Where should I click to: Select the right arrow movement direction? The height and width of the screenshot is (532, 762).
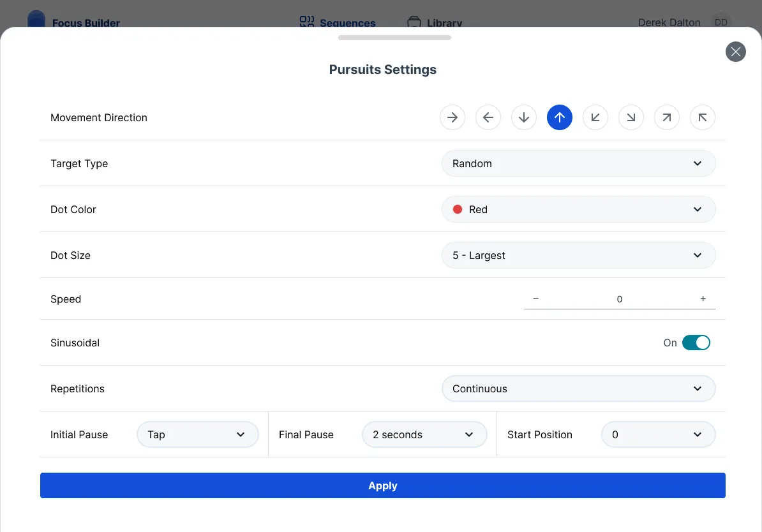click(x=452, y=117)
